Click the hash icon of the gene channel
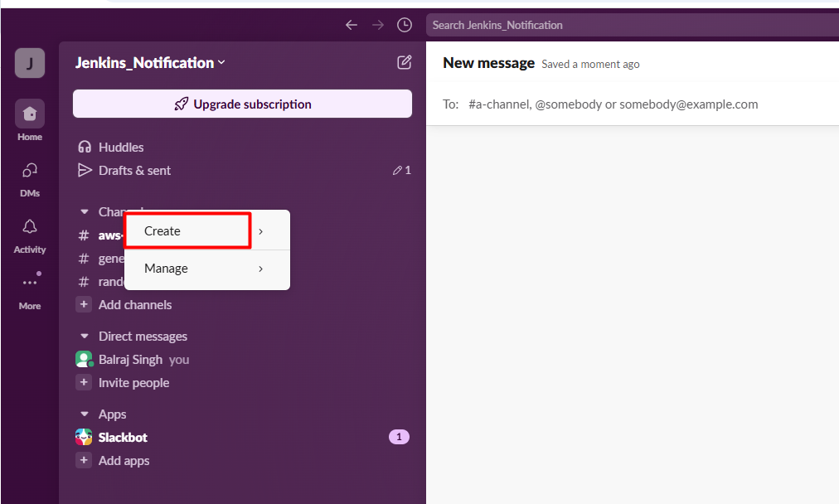Image resolution: width=839 pixels, height=504 pixels. tap(84, 259)
